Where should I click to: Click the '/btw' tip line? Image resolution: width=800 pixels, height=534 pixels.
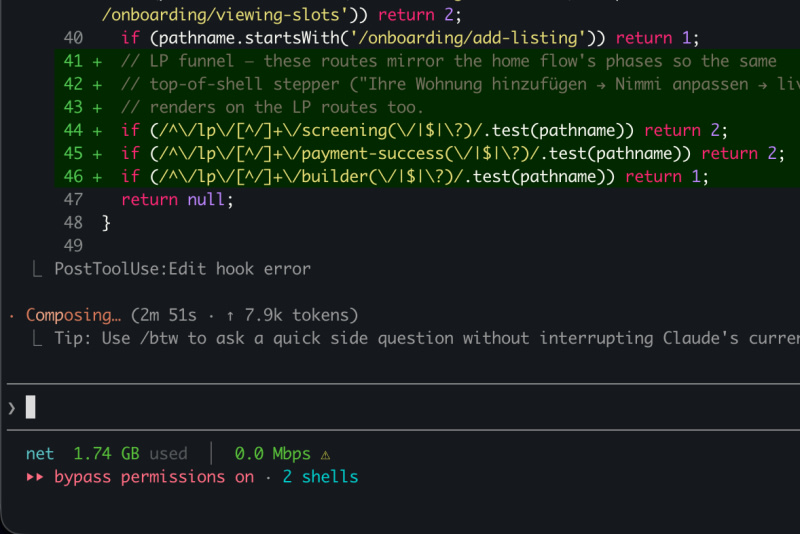427,338
